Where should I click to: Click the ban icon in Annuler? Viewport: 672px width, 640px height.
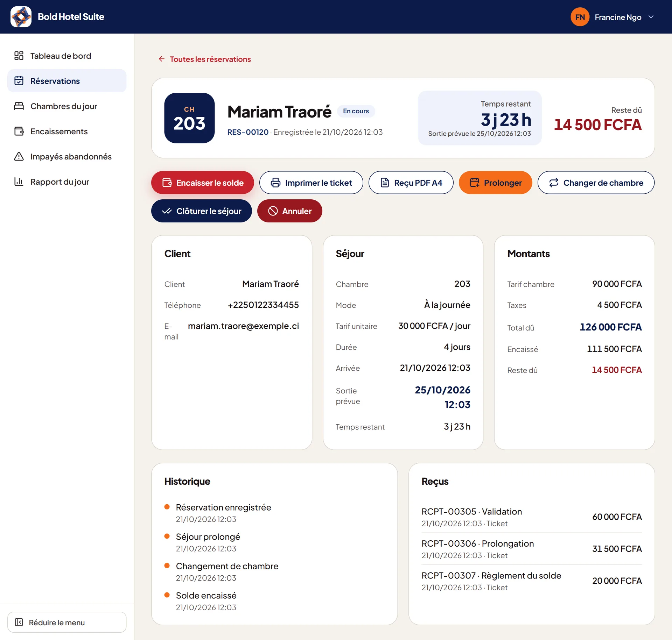pyautogui.click(x=273, y=211)
